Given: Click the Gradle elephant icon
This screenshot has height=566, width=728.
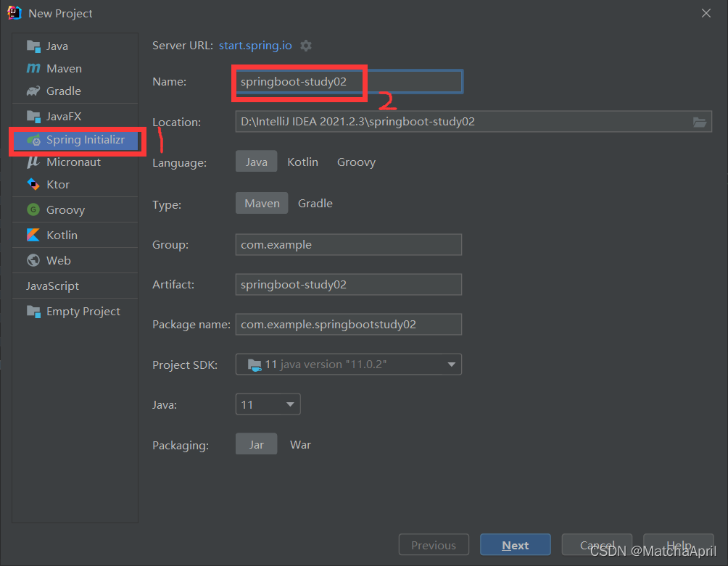Looking at the screenshot, I should point(33,91).
